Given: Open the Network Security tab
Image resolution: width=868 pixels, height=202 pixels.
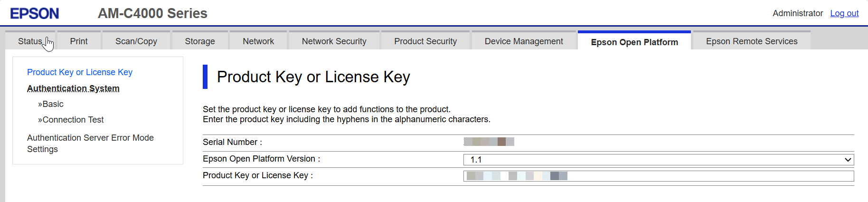Looking at the screenshot, I should pyautogui.click(x=334, y=41).
